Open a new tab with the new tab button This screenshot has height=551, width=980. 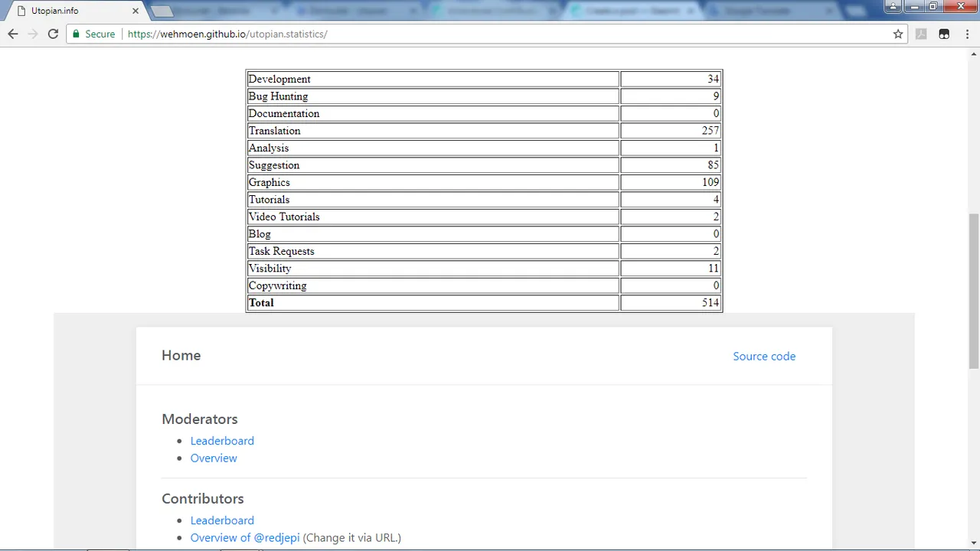pyautogui.click(x=162, y=11)
